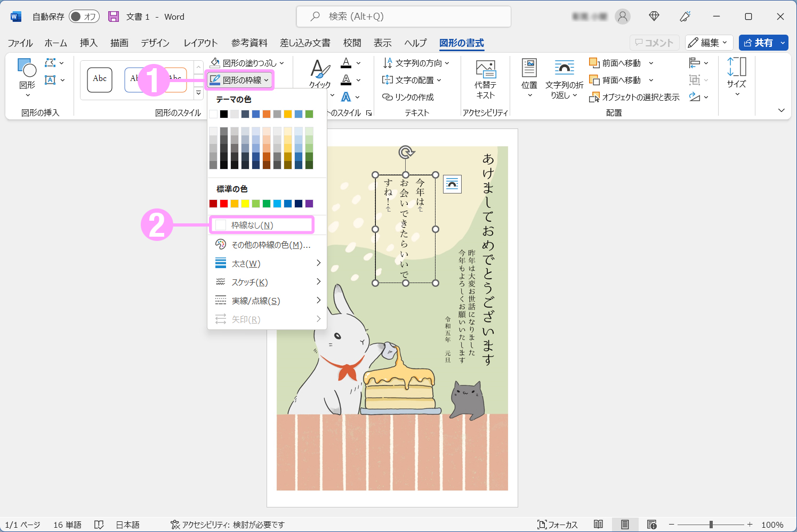Viewport: 797px width, 532px height.
Task: Click 日本語 language indicator
Action: pos(127,525)
